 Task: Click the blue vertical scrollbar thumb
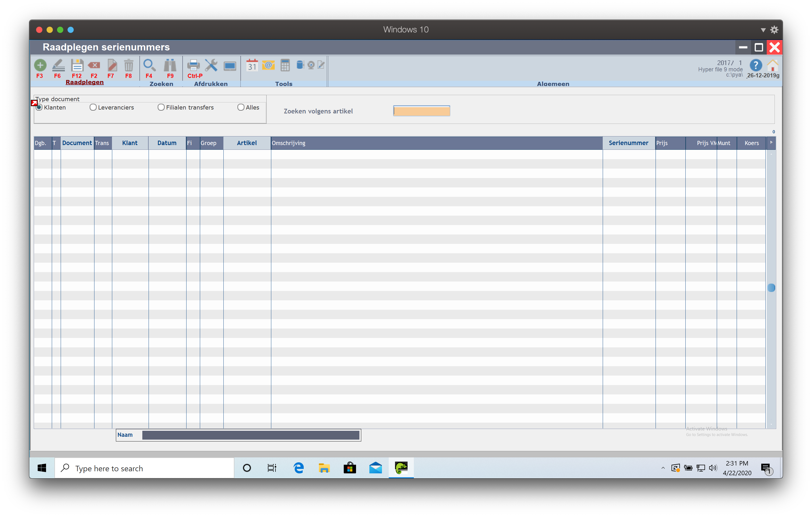tap(771, 288)
